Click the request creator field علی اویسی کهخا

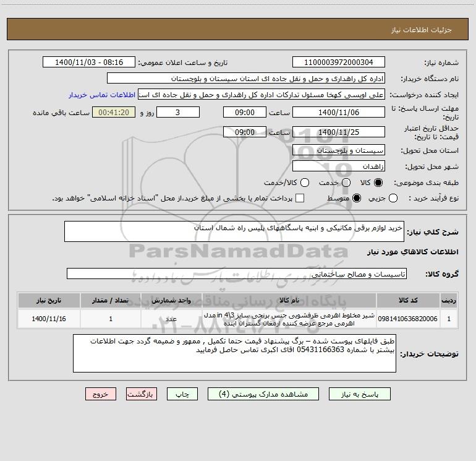point(261,95)
